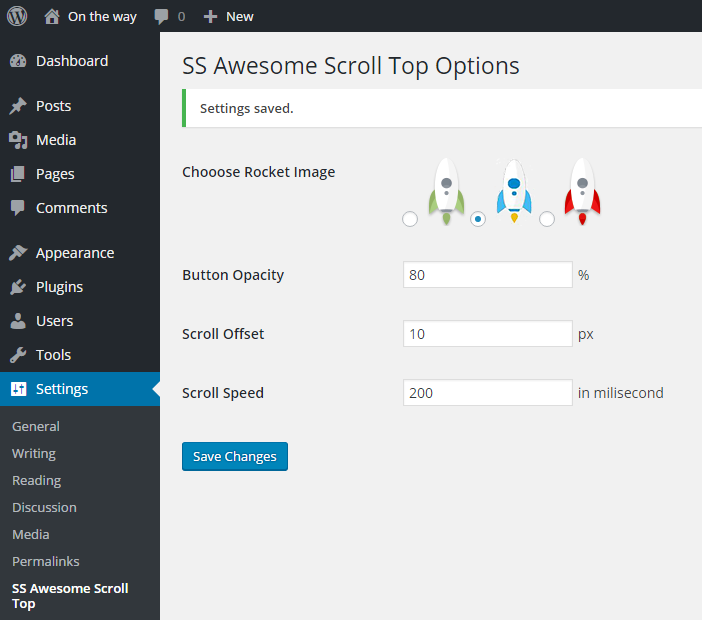
Task: Click the Save Changes button
Action: tap(235, 457)
